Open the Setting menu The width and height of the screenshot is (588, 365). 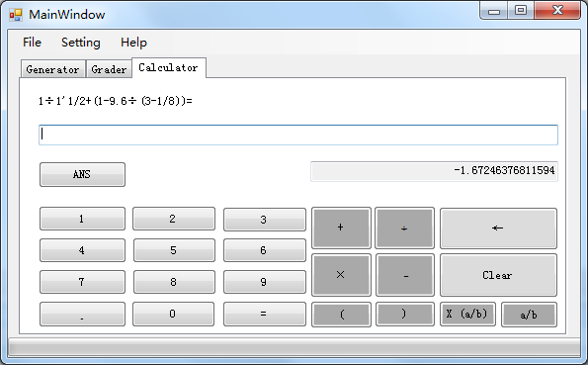tap(81, 43)
